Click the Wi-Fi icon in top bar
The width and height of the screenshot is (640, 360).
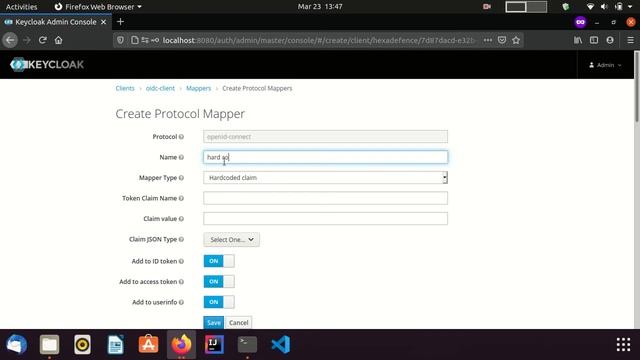tap(590, 7)
